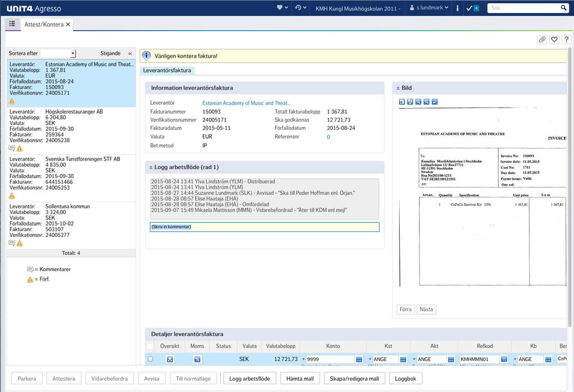Zoom in on the invoice image
The image size is (574, 392).
coord(418,102)
